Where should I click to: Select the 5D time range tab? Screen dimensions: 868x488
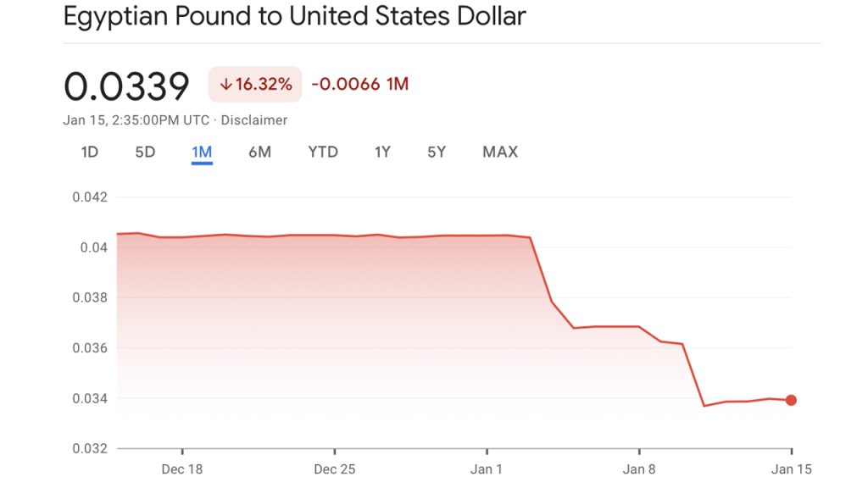[x=144, y=152]
